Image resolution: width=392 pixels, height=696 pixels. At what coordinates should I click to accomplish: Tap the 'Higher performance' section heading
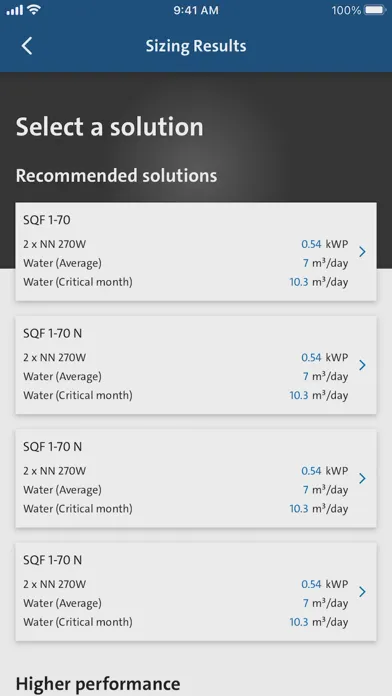point(98,684)
